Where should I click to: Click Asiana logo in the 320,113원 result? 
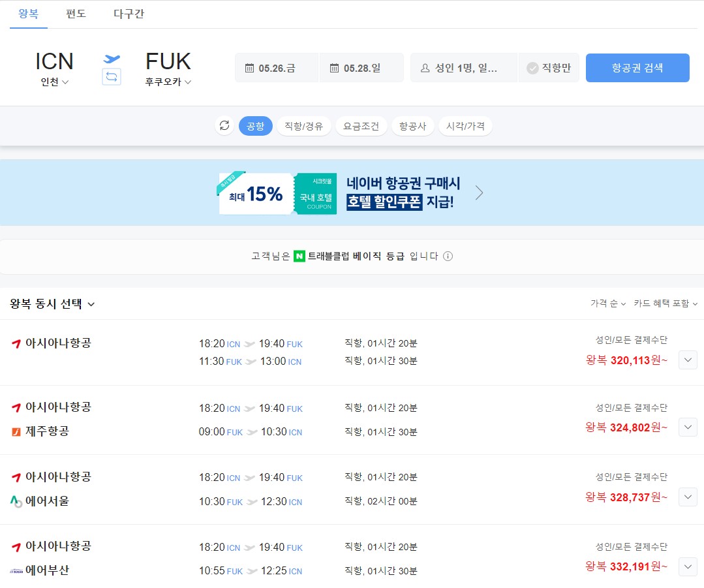pos(16,344)
